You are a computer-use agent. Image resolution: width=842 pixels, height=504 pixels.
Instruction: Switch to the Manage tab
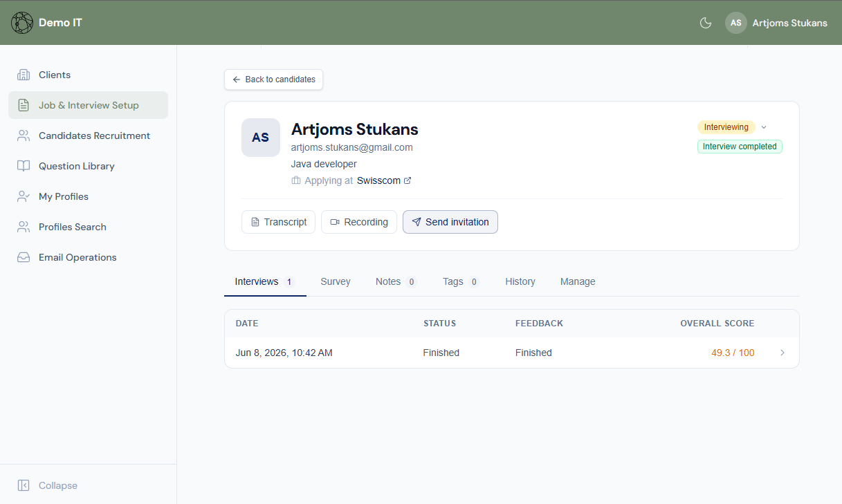click(578, 281)
